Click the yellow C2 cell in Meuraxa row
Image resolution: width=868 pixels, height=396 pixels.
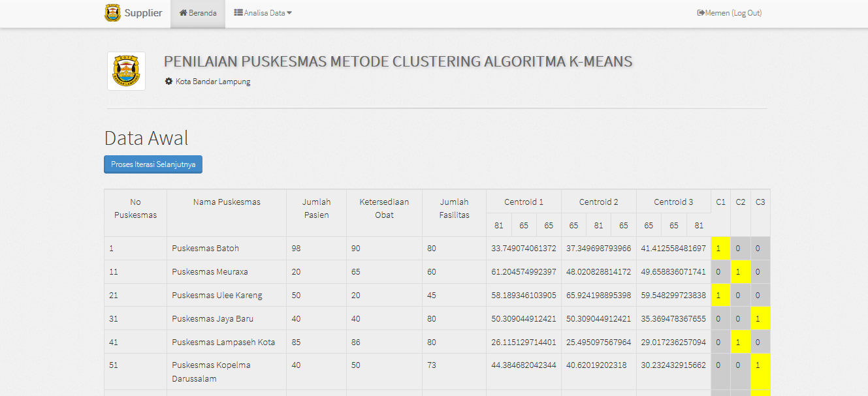point(741,272)
